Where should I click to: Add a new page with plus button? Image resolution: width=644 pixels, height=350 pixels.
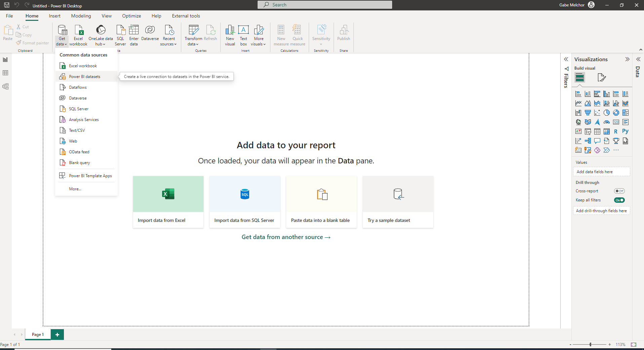pyautogui.click(x=57, y=335)
